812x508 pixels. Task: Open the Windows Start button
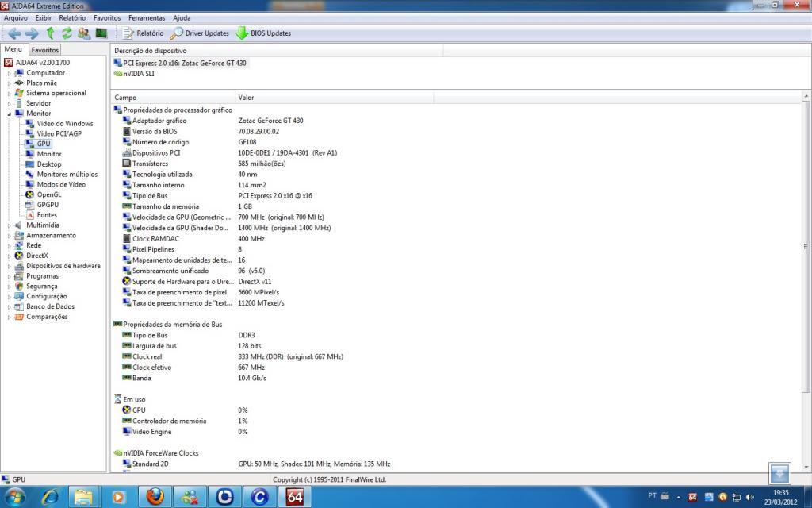click(x=14, y=497)
